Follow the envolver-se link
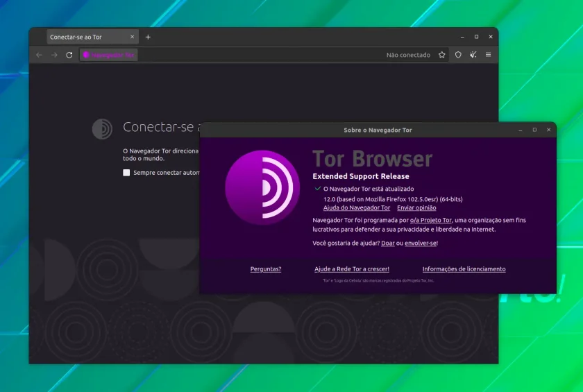The image size is (583, 392). click(421, 243)
